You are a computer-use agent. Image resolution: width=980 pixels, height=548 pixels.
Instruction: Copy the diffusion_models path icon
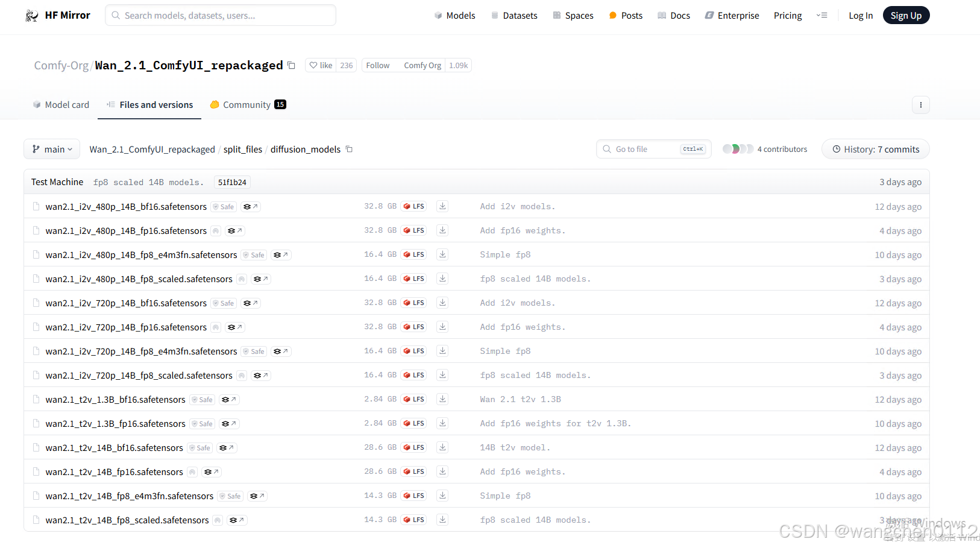[x=349, y=149]
